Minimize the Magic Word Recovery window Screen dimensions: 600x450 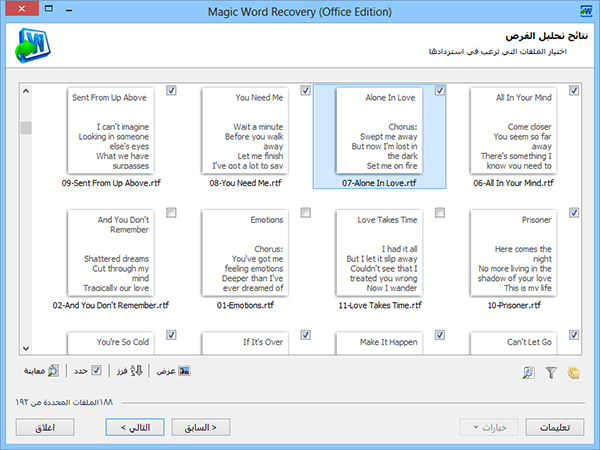(69, 11)
